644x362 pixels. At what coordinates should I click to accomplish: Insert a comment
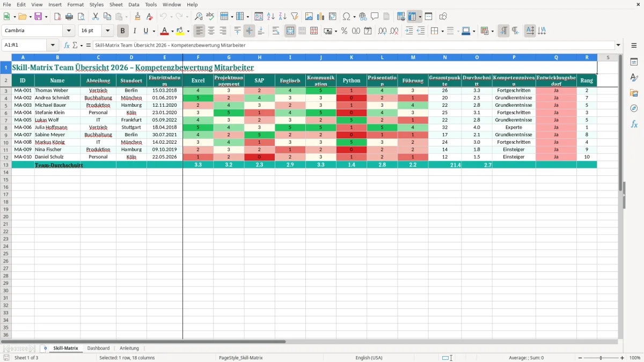[x=375, y=17]
